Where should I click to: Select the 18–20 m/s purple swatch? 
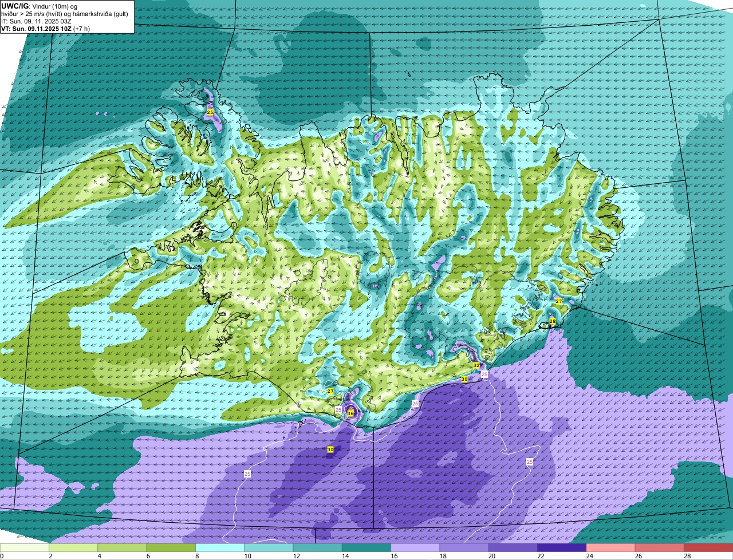[x=464, y=548]
